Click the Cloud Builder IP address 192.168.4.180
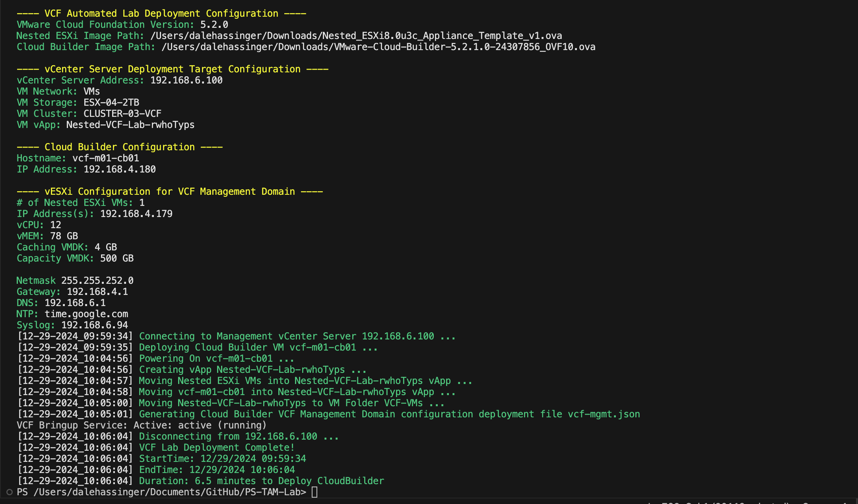 coord(119,169)
